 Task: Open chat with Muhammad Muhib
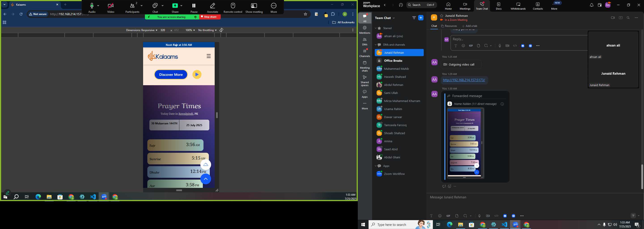[x=399, y=69]
